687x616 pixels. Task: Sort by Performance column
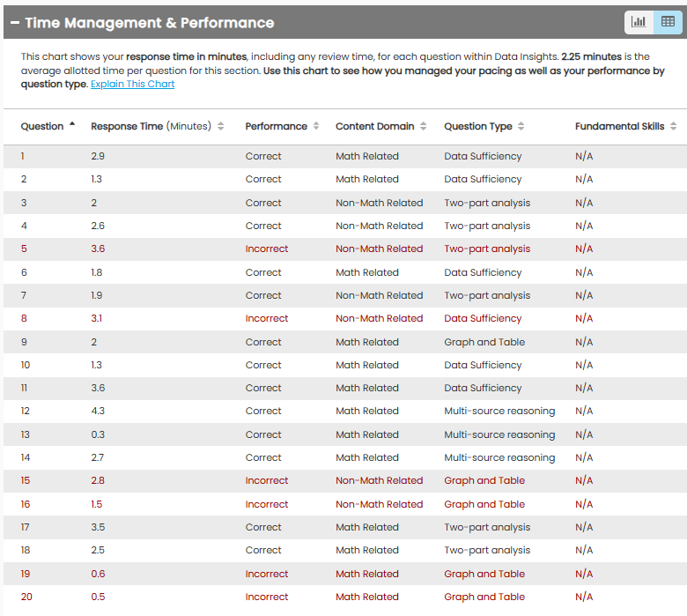pos(282,126)
